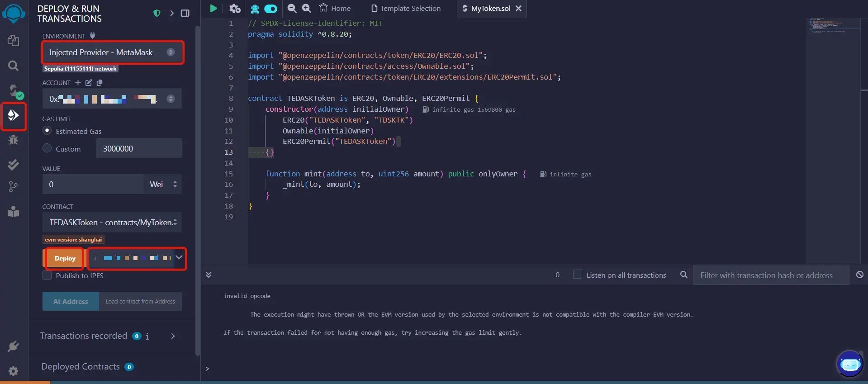This screenshot has width=868, height=384.
Task: Switch to the Home tab
Action: tap(335, 8)
